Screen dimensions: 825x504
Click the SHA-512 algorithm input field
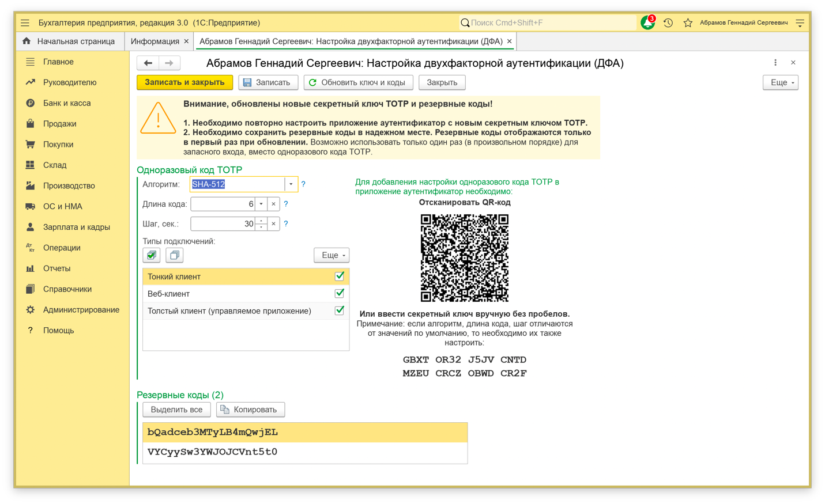coord(238,184)
